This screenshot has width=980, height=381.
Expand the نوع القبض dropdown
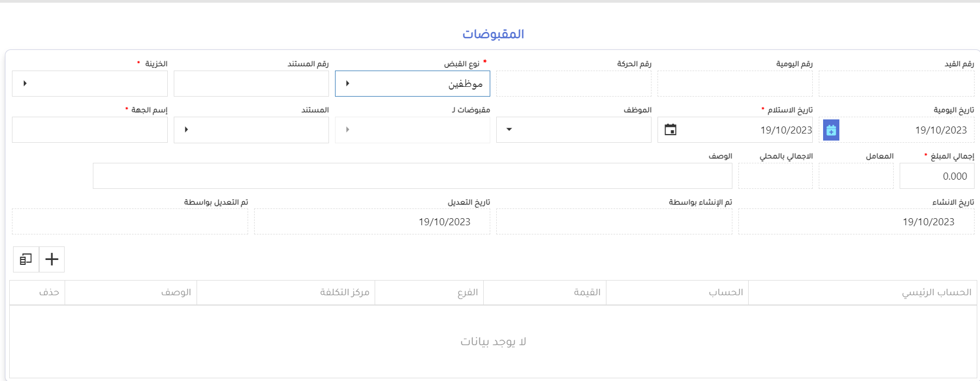[347, 84]
